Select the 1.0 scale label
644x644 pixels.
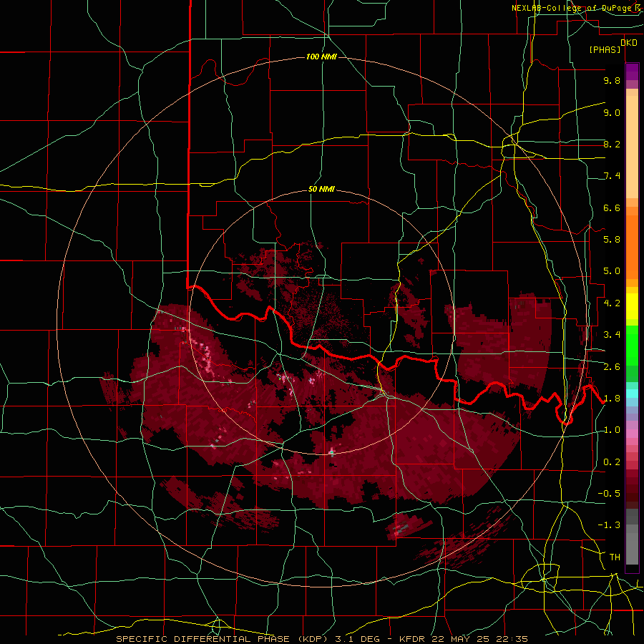[x=612, y=430]
